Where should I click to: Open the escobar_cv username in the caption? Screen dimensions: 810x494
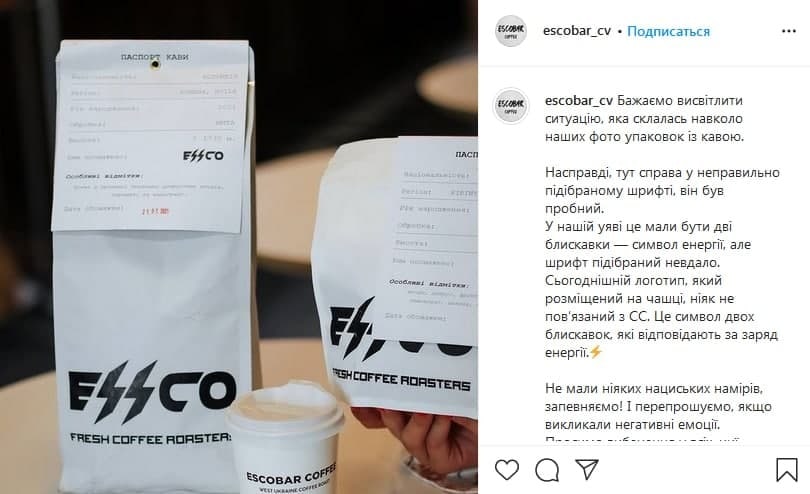[579, 100]
